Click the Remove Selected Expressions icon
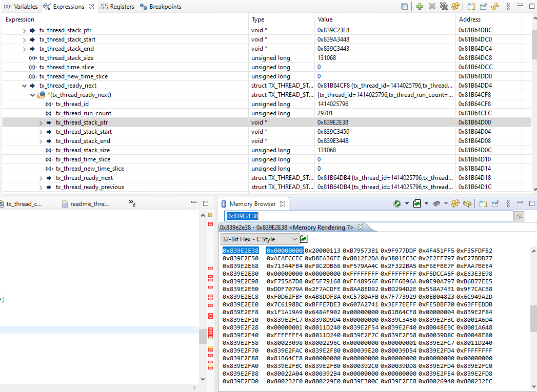Screen dimensions: 537x392 pyautogui.click(x=432, y=6)
